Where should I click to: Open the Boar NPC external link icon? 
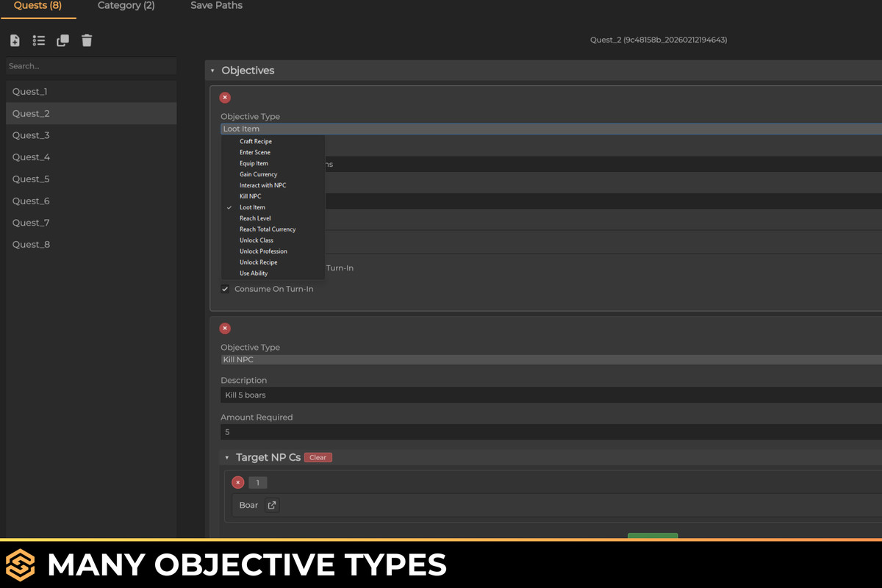tap(272, 505)
